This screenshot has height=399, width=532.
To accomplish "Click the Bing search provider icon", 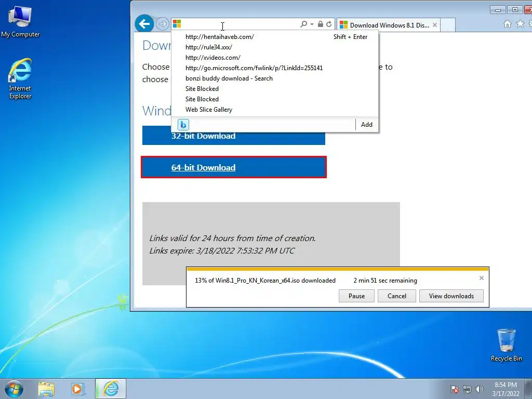I will 183,125.
